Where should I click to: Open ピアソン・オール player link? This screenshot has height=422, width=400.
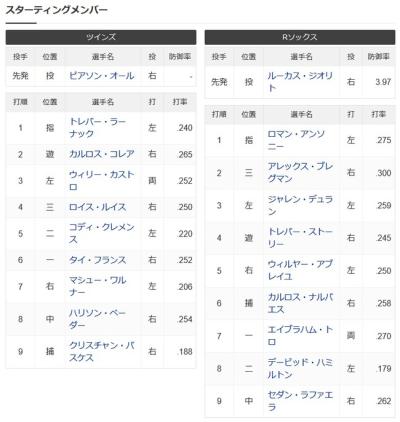coord(101,76)
